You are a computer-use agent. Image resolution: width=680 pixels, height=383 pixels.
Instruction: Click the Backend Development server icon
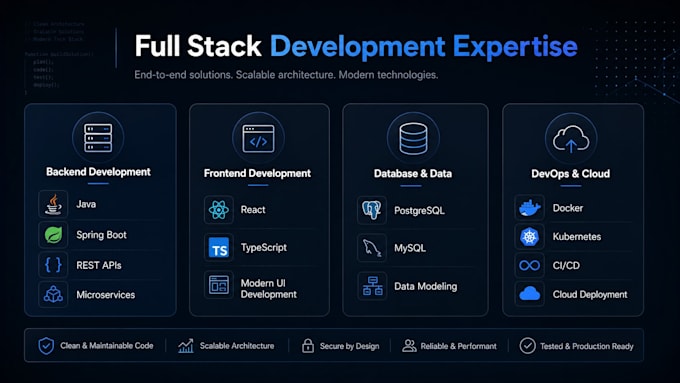tap(98, 138)
